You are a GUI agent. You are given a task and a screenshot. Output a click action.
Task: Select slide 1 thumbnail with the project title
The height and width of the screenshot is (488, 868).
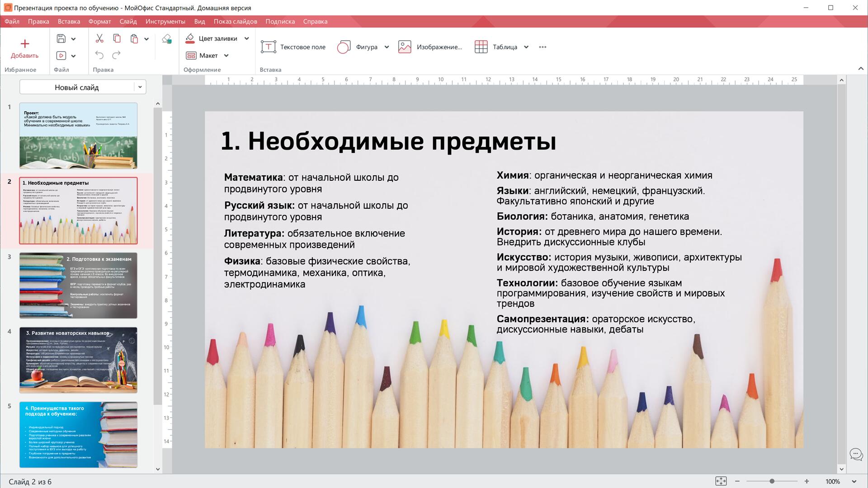(78, 136)
